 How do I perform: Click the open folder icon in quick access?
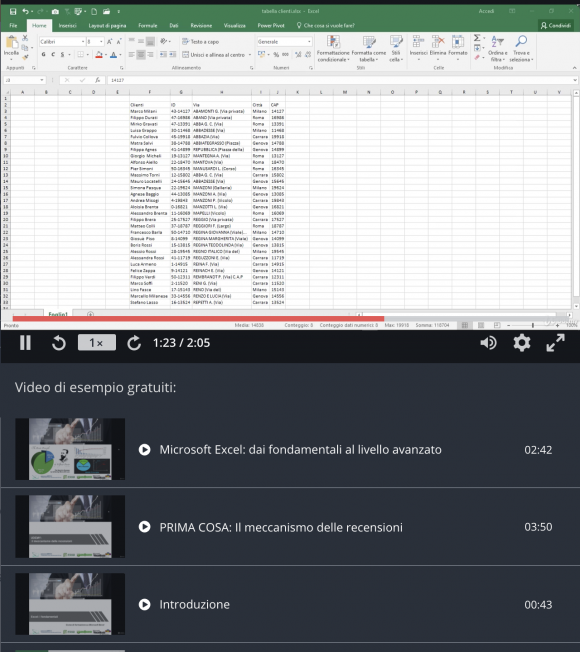point(107,11)
